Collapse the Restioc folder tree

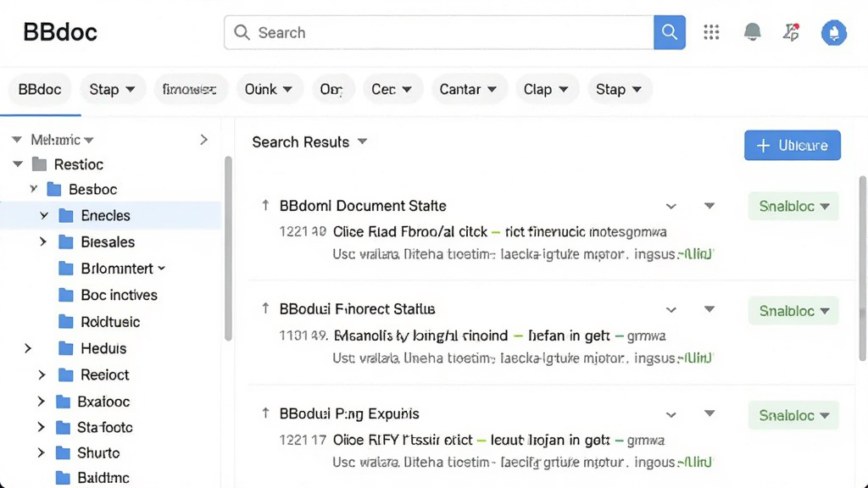click(x=18, y=164)
